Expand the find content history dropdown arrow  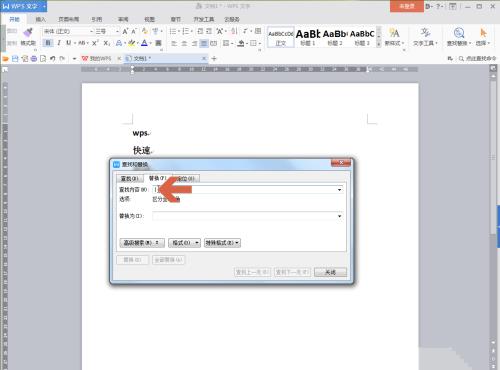pyautogui.click(x=339, y=190)
